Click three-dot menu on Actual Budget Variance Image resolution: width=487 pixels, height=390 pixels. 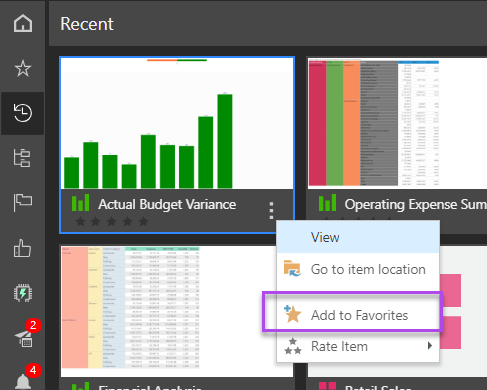pos(271,210)
